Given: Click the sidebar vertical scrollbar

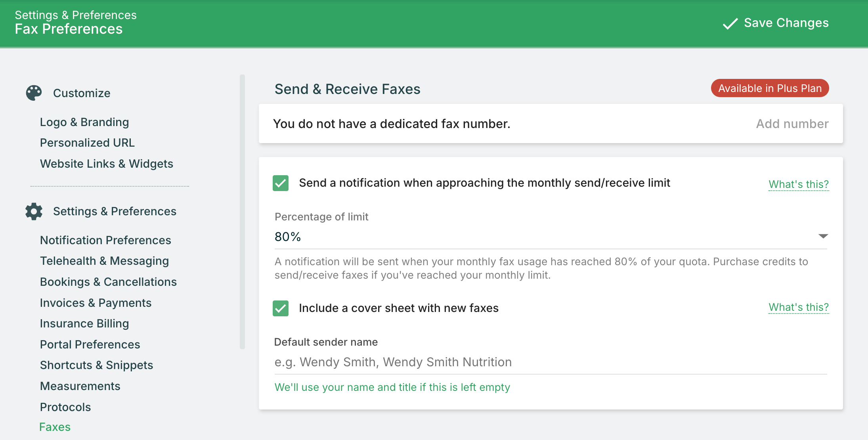Looking at the screenshot, I should 242,212.
